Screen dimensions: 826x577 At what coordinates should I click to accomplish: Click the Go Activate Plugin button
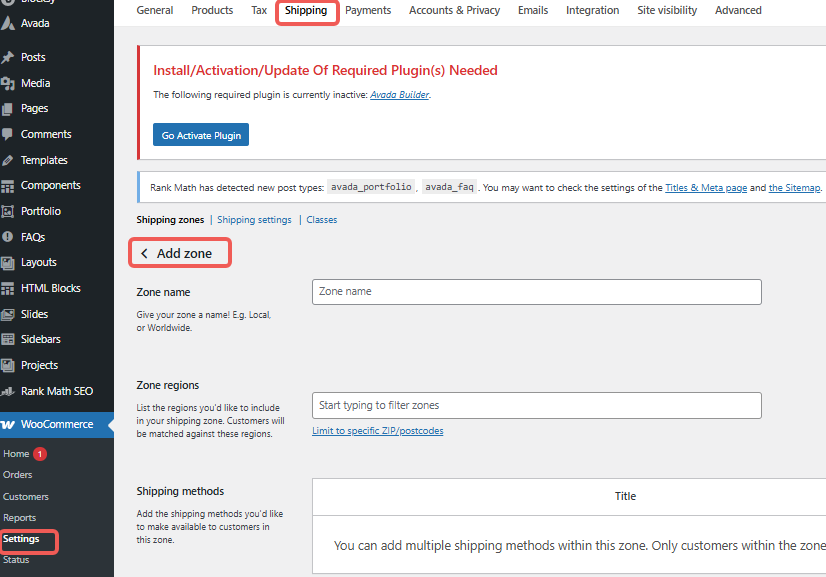click(200, 133)
